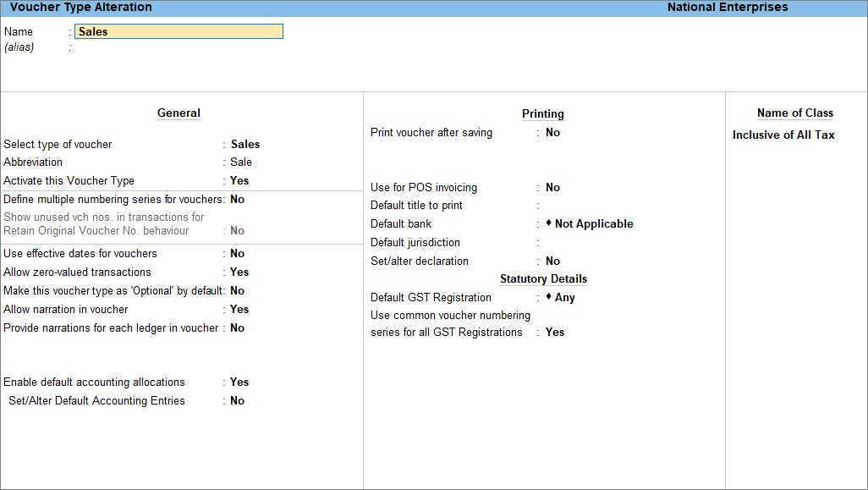This screenshot has width=868, height=490.
Task: Toggle Define multiple numbering series for vouchers
Action: [x=237, y=200]
